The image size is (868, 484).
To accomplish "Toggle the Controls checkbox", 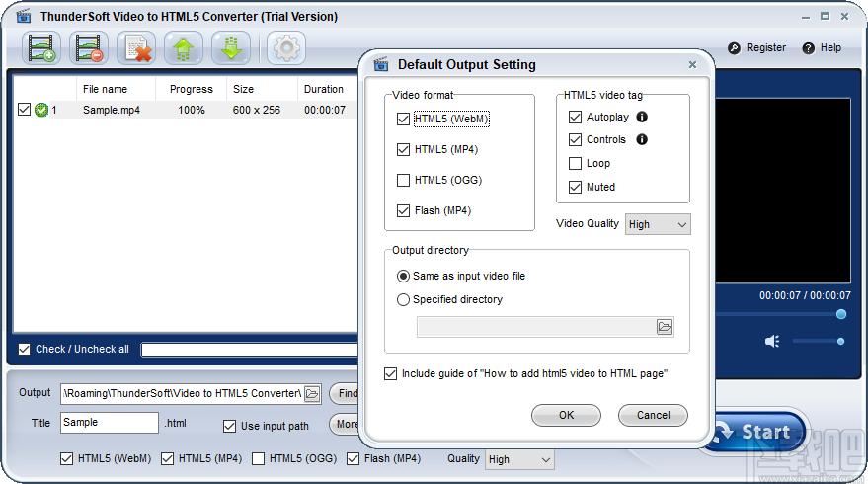I will point(575,139).
